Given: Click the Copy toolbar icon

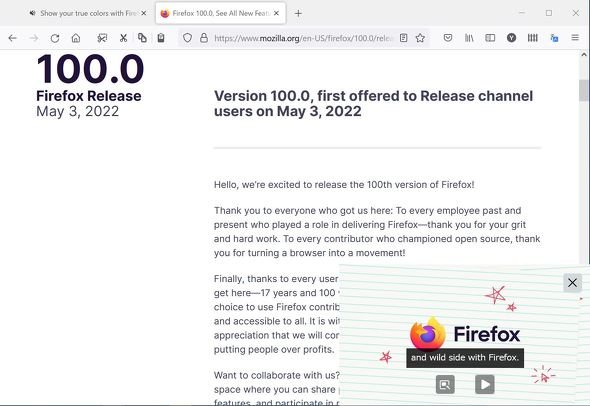Looking at the screenshot, I should [x=142, y=38].
